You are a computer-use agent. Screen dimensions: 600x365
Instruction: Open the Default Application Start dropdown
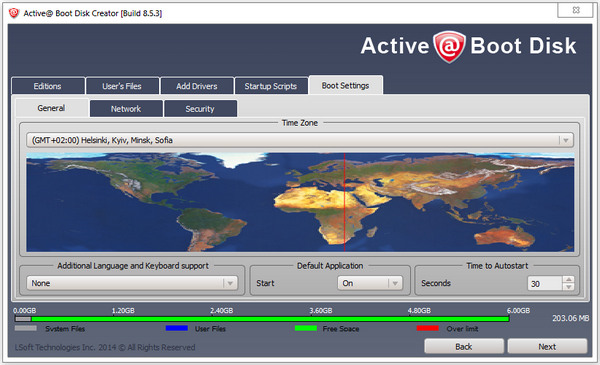click(x=370, y=283)
